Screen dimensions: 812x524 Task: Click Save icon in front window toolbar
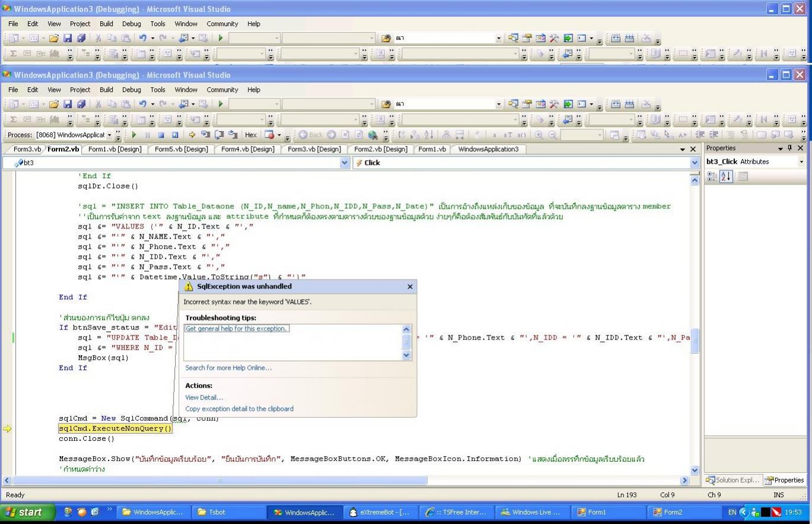pos(68,104)
